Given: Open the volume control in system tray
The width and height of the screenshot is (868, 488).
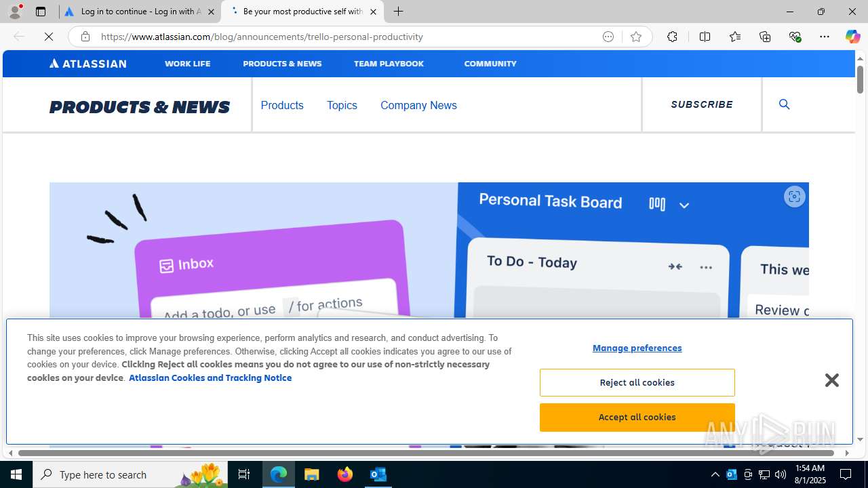Looking at the screenshot, I should point(781,474).
